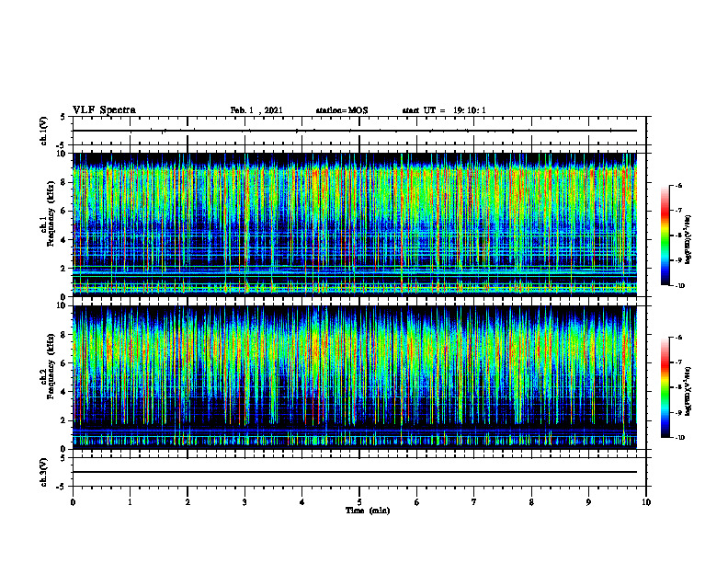Click the time axis tick label "7"

pyautogui.click(x=474, y=502)
